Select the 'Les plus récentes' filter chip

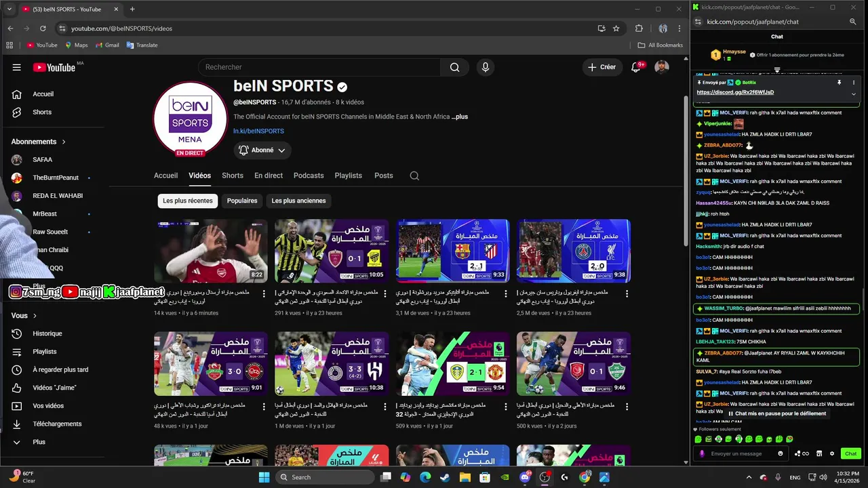pos(188,201)
